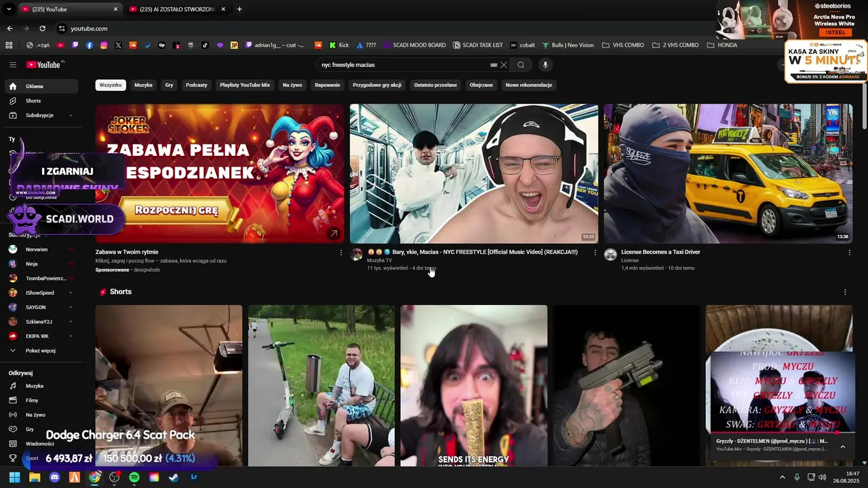Image resolution: width=868 pixels, height=488 pixels.
Task: Open a new browser tab
Action: tap(239, 9)
